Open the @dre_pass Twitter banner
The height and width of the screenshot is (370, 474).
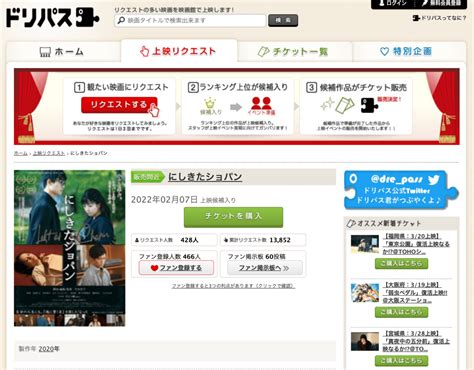tap(401, 190)
